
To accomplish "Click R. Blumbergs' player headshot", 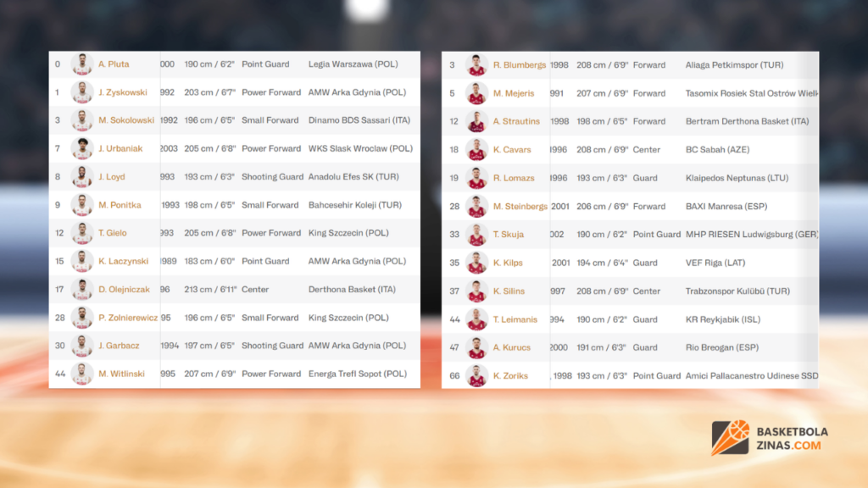I will point(477,65).
